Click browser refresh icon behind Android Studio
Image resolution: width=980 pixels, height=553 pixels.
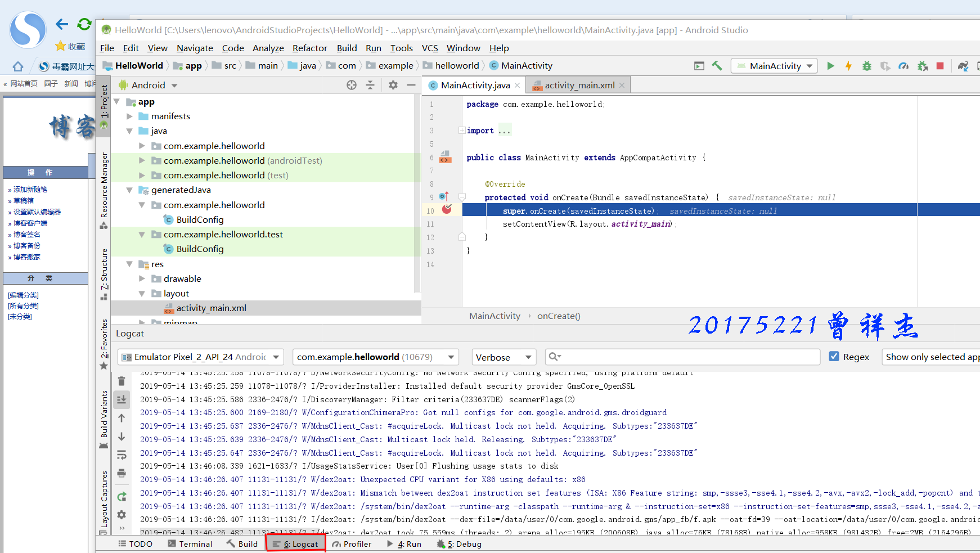(x=84, y=24)
